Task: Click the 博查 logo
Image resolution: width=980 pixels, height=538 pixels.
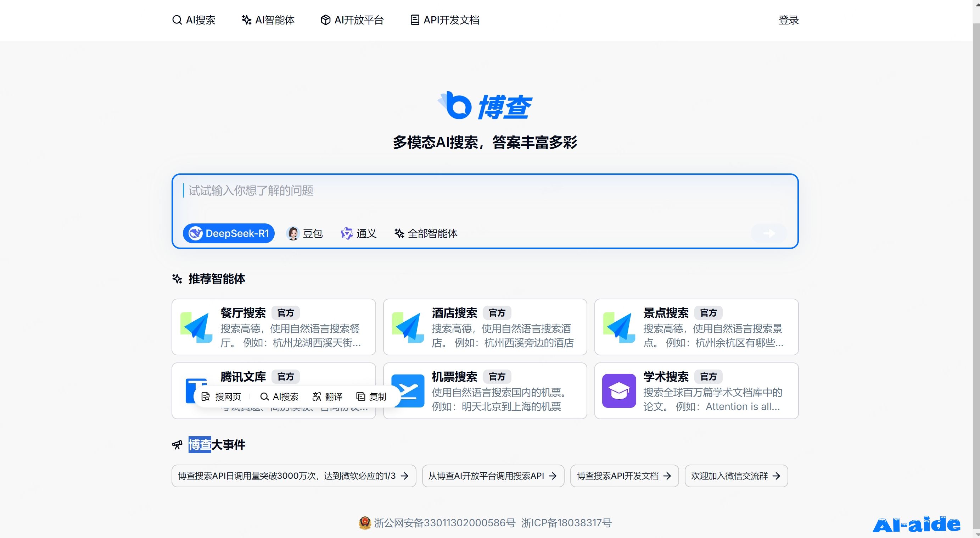Action: tap(485, 105)
